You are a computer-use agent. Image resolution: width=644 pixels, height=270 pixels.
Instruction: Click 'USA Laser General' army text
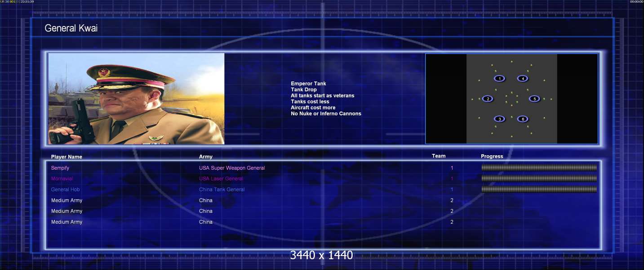point(221,179)
